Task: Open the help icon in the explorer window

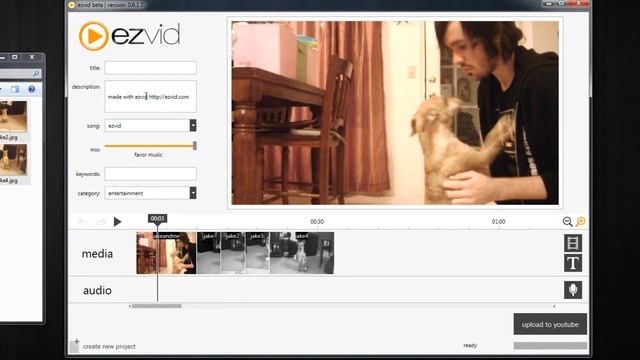Action: coord(31,89)
